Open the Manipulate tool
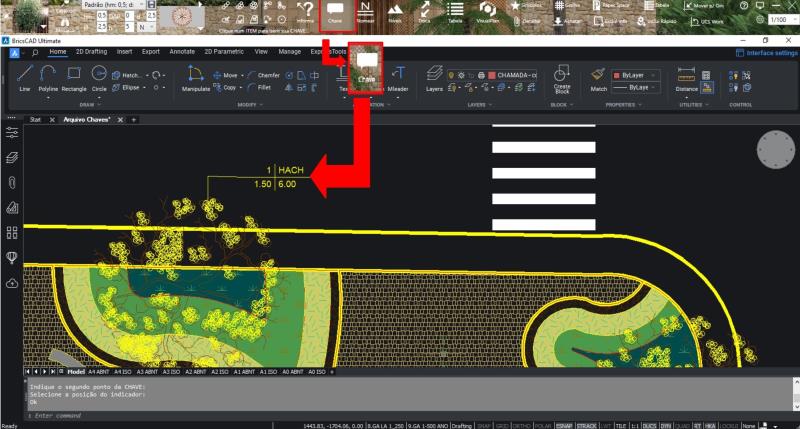800x429 pixels. coord(194,79)
